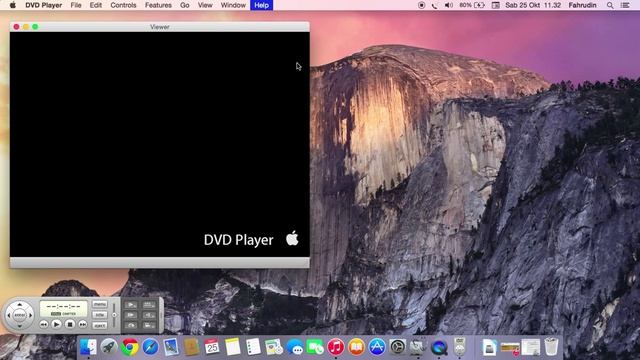The width and height of the screenshot is (640, 360).
Task: Open Safari from the Dock
Action: 150,347
